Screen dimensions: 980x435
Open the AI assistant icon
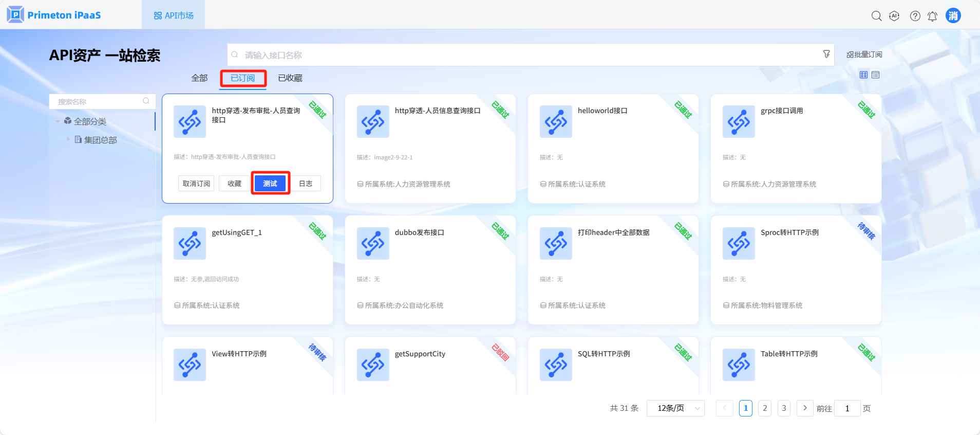894,16
